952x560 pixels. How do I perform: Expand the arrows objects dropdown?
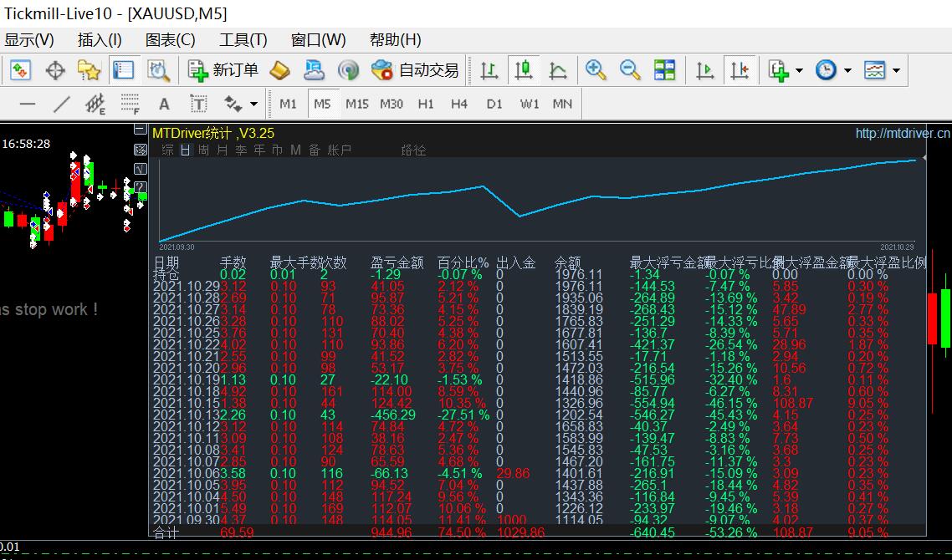[x=253, y=104]
